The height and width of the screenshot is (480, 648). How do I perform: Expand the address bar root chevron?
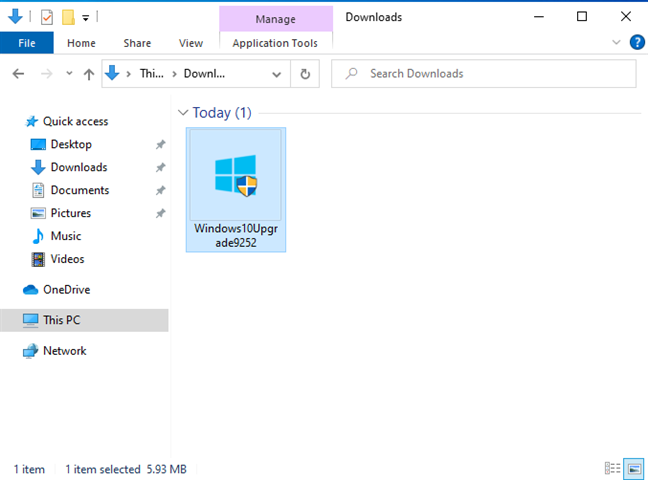tap(129, 74)
